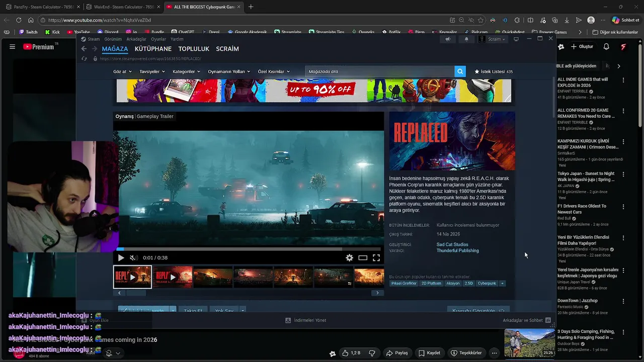Click the Copilot 'Sohbet et' button
Image resolution: width=644 pixels, height=362 pixels.
625,20
